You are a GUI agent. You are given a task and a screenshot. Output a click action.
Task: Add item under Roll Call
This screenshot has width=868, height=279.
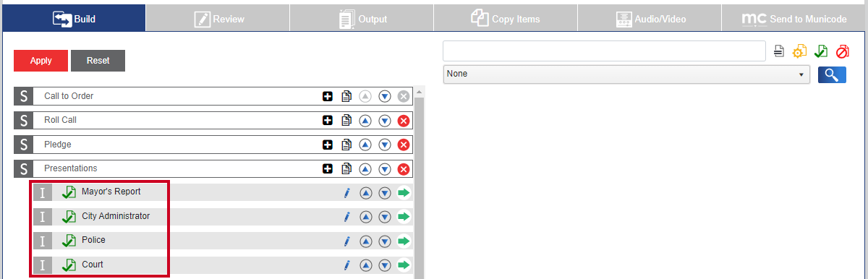tap(328, 121)
